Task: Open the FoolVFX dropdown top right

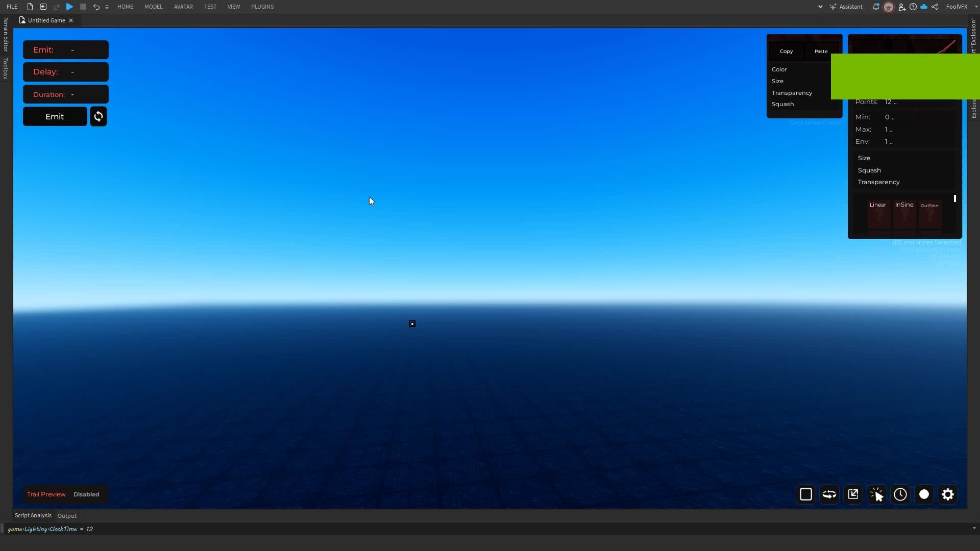Action: [959, 6]
